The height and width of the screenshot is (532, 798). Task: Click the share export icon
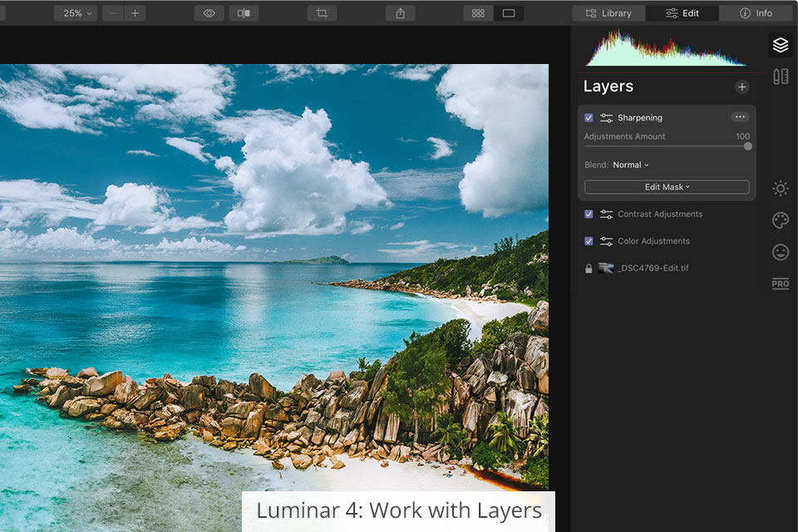[x=400, y=13]
